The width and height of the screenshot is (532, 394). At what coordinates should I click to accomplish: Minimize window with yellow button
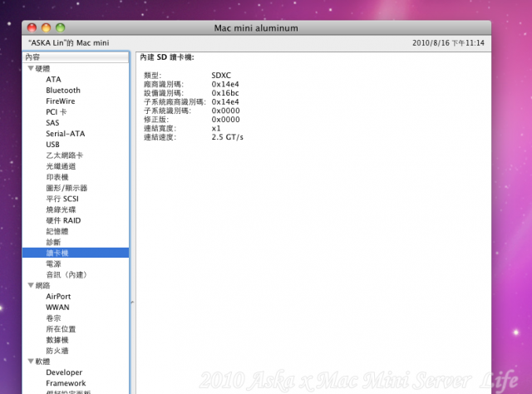coord(47,27)
